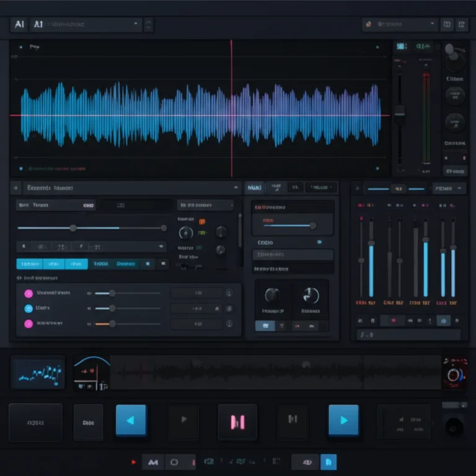
Task: Click the blue document icon in bottom bar
Action: point(328,462)
